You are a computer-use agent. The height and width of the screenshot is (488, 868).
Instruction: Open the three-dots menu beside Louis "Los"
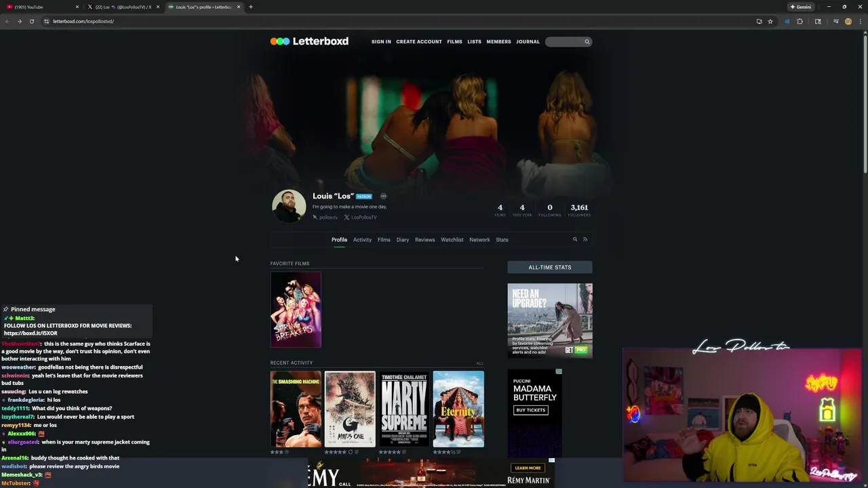point(383,197)
